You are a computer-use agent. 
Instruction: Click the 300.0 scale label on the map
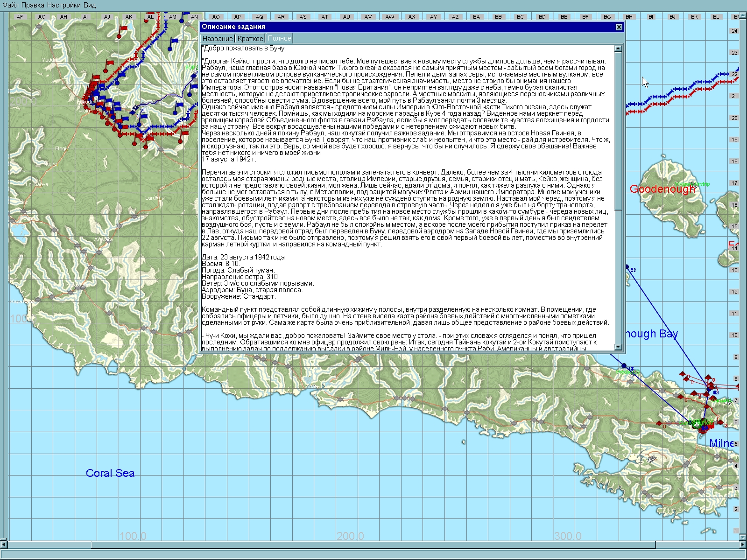[x=568, y=536]
